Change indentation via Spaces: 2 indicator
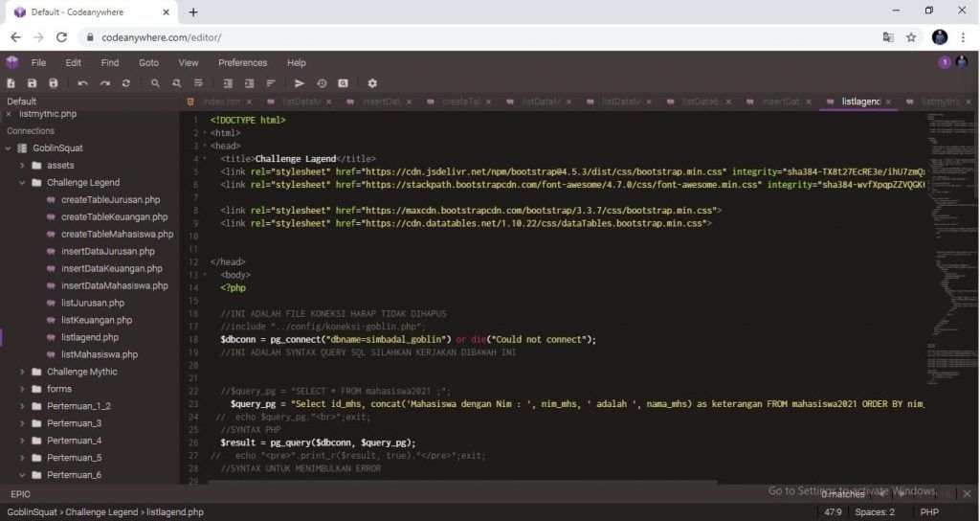Screen dimensions: 980x521 coord(875,512)
